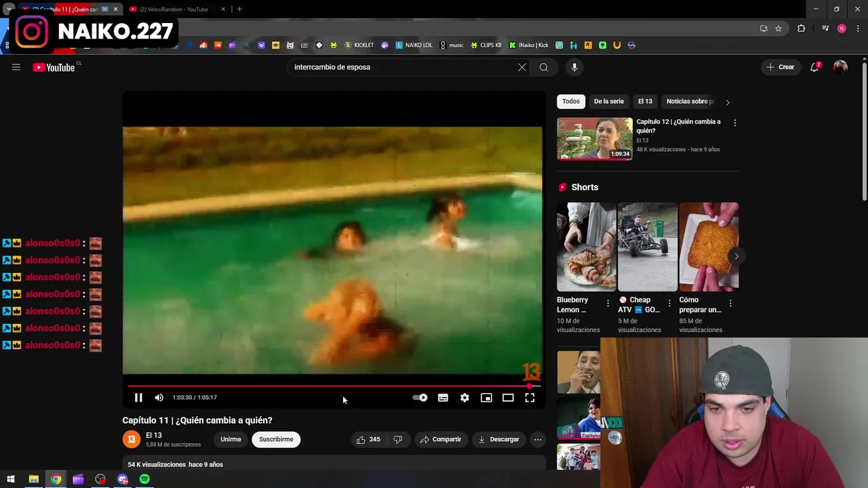
Task: Select the 'Noticias sobre' chip
Action: [x=690, y=102]
